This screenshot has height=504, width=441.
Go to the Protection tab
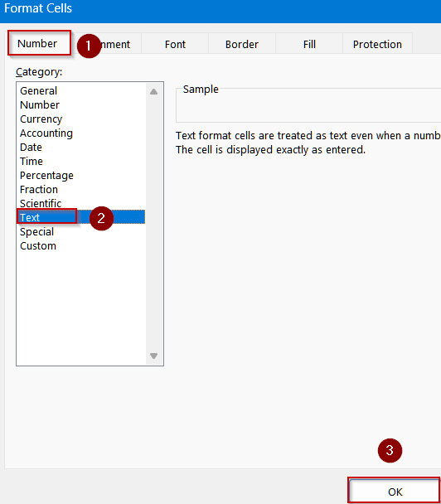pos(377,44)
